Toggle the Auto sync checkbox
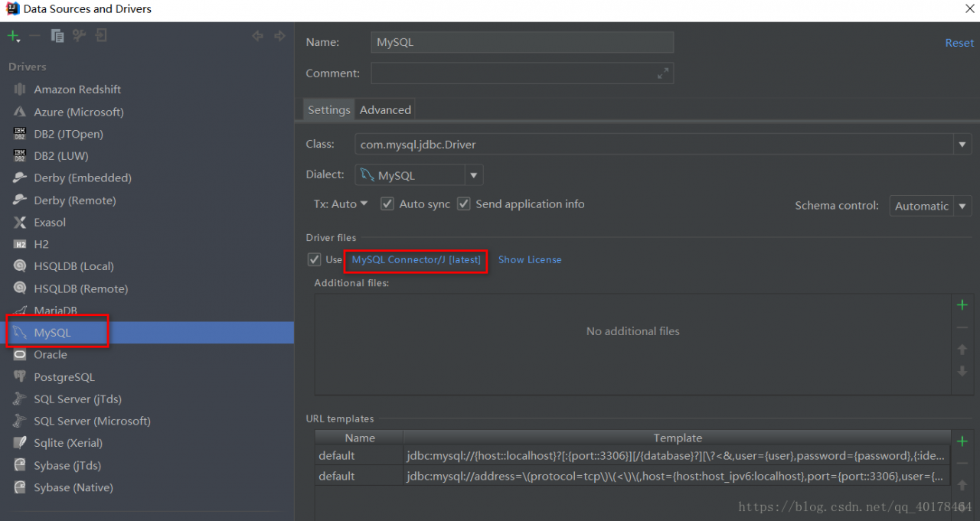 pos(387,204)
